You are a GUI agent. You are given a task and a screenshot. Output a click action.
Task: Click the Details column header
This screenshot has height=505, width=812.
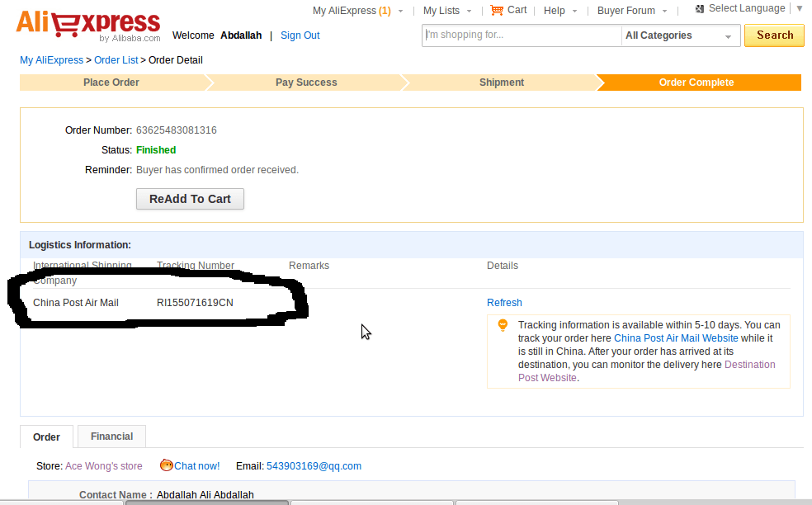pyautogui.click(x=503, y=265)
